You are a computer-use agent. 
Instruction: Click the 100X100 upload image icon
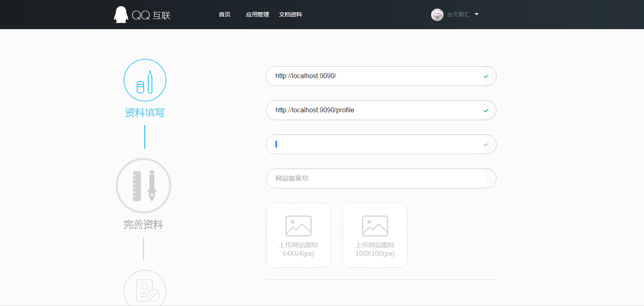(x=375, y=226)
